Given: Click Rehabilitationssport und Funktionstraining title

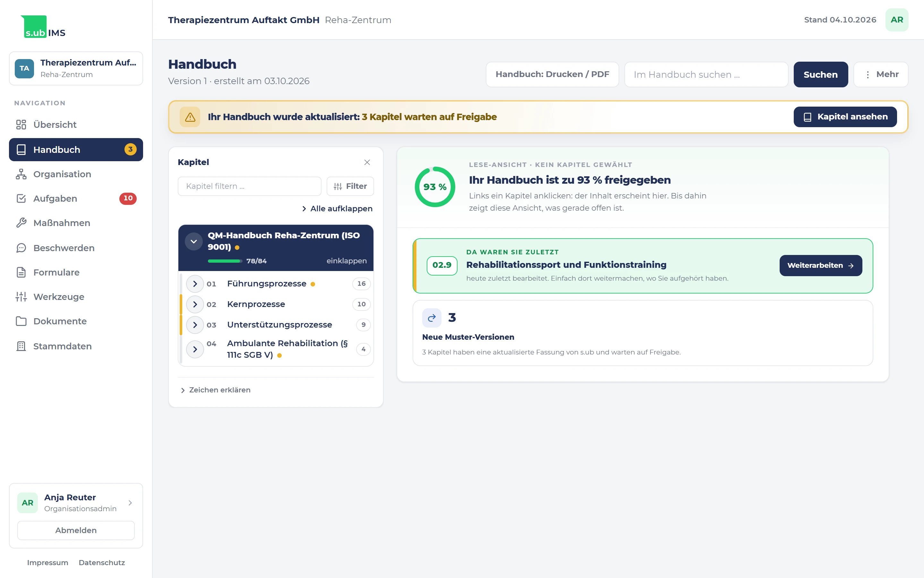Looking at the screenshot, I should click(566, 265).
